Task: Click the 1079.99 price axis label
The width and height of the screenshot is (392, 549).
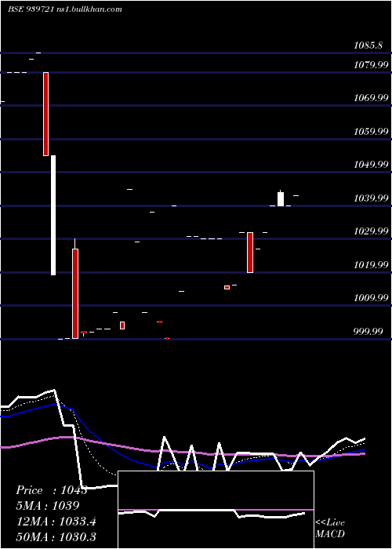Action: click(371, 64)
